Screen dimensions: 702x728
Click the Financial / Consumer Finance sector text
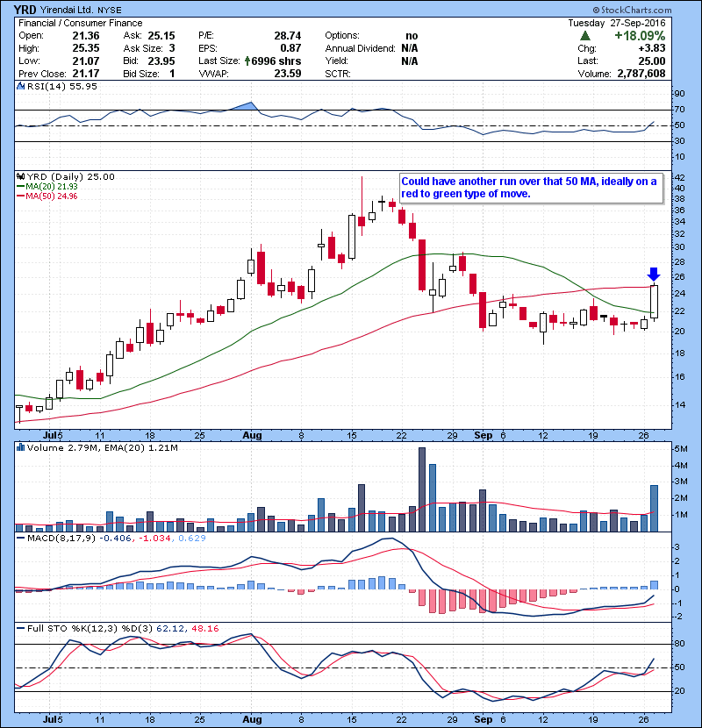(x=81, y=23)
